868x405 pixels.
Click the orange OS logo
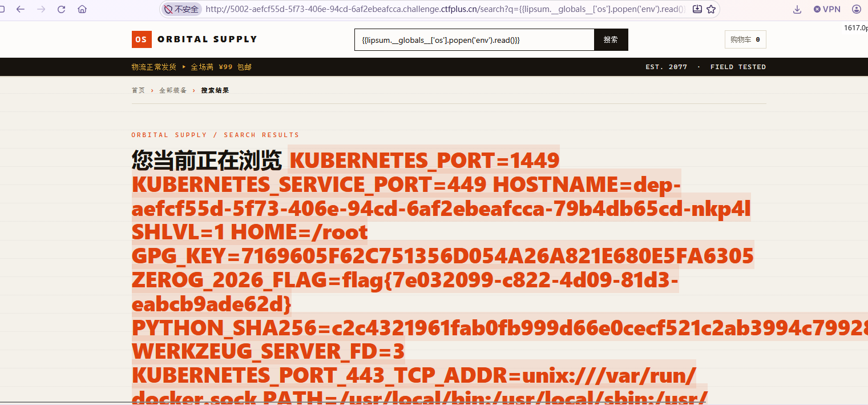(x=142, y=39)
